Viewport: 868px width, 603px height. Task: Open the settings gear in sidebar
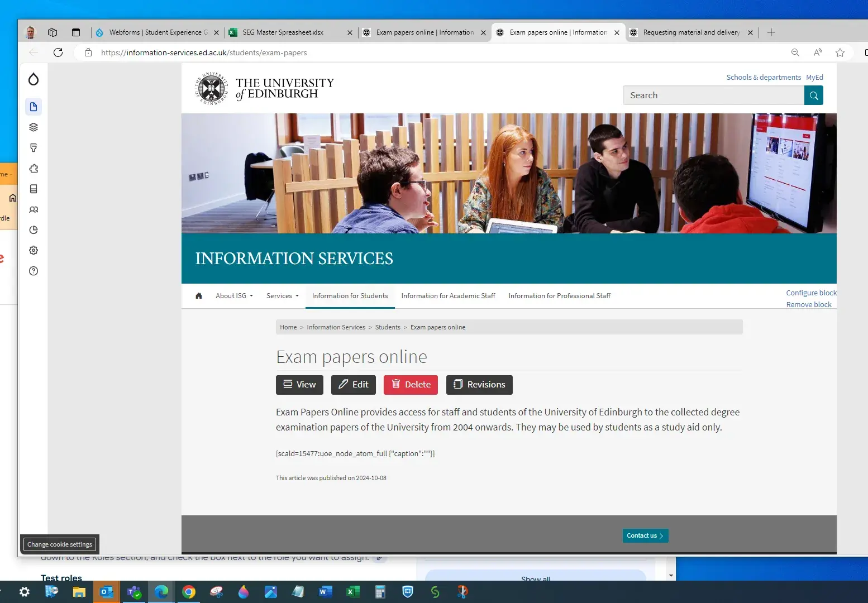pos(34,251)
